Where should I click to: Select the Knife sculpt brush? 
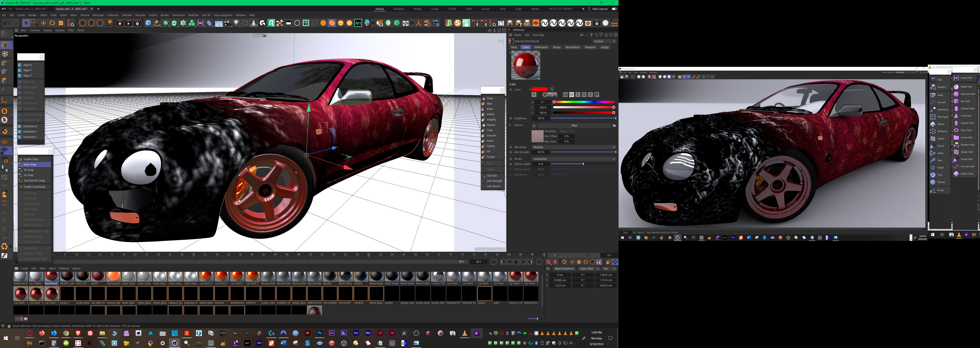pos(490,109)
